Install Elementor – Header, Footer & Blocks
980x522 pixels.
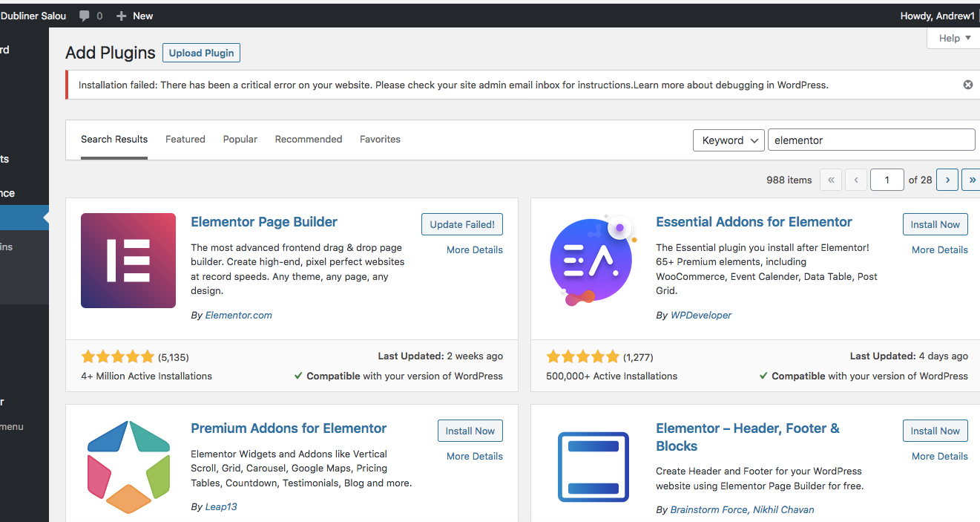click(x=935, y=431)
